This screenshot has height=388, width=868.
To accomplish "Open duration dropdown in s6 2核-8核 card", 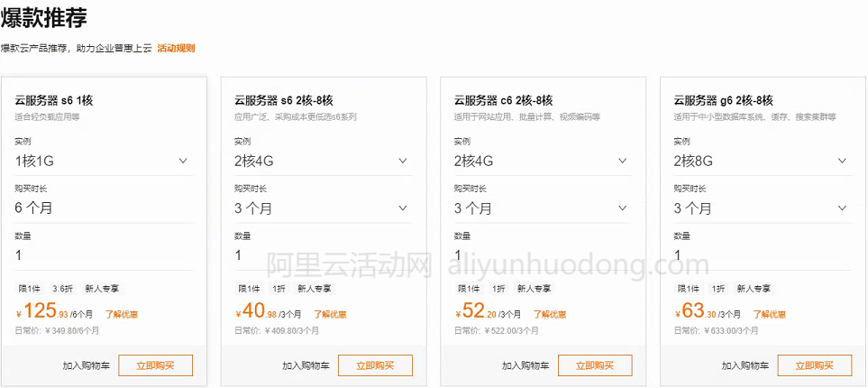I will click(324, 208).
